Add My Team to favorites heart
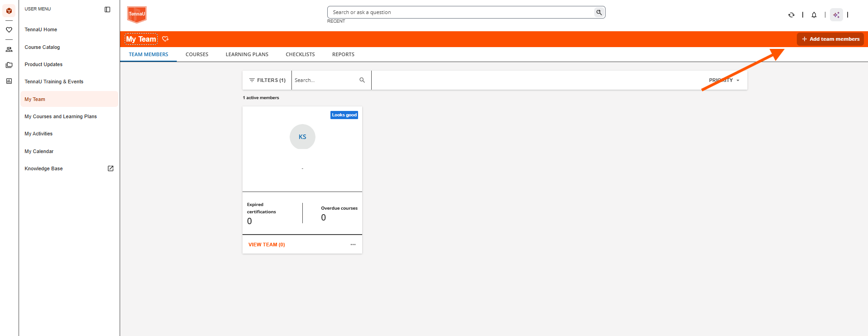 click(165, 39)
